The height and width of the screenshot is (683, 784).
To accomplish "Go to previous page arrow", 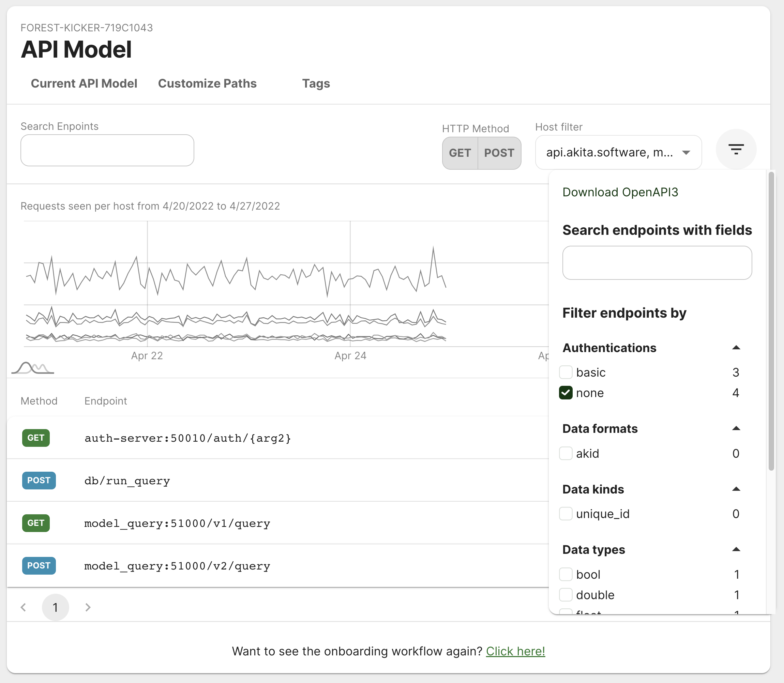I will pyautogui.click(x=24, y=607).
